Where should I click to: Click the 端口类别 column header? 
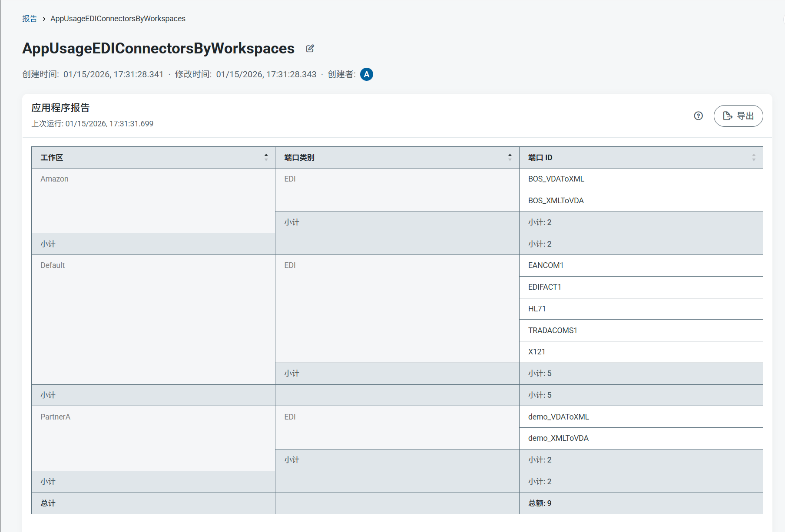[x=397, y=157]
